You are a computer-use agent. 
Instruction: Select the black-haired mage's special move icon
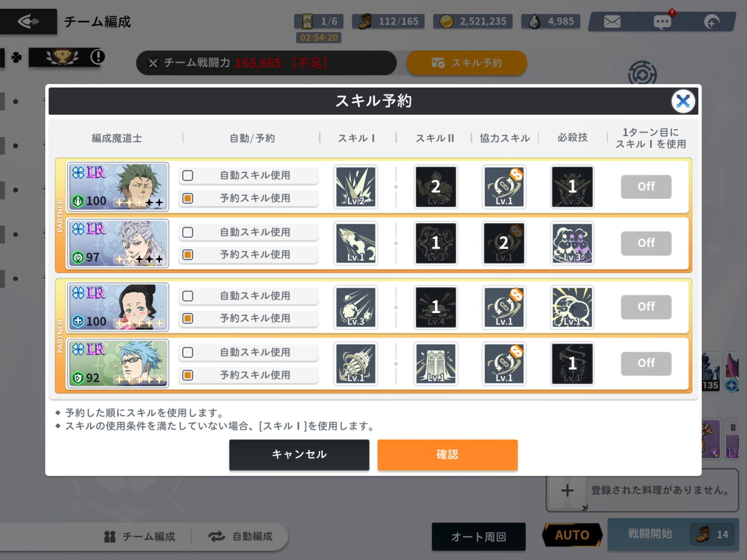tap(572, 307)
